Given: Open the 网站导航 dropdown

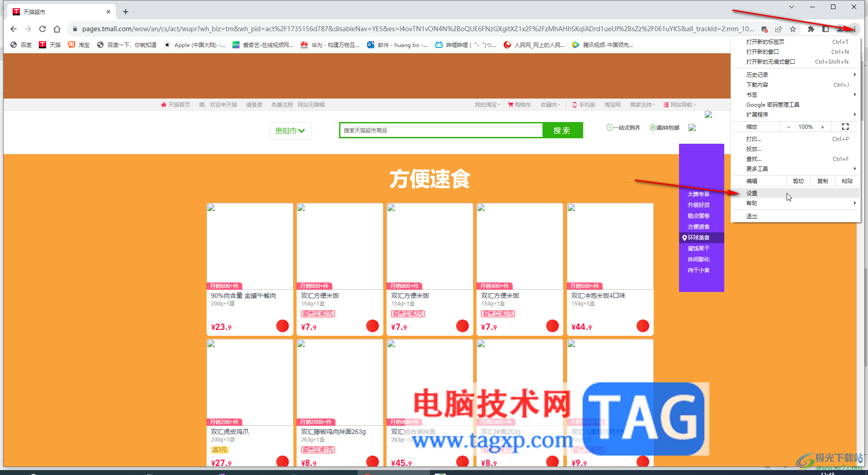Looking at the screenshot, I should (680, 105).
